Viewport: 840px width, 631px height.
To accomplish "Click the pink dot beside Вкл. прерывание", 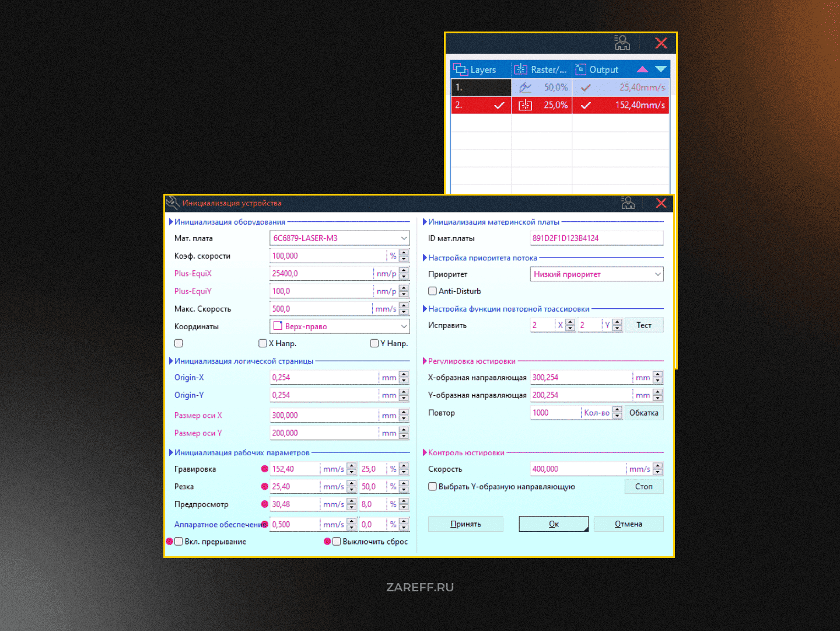I will (170, 541).
